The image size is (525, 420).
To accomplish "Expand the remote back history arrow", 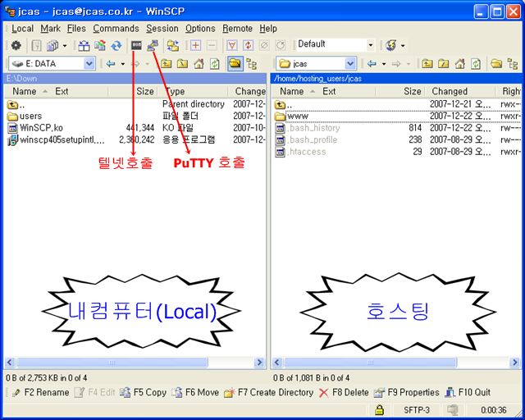I will (x=384, y=64).
